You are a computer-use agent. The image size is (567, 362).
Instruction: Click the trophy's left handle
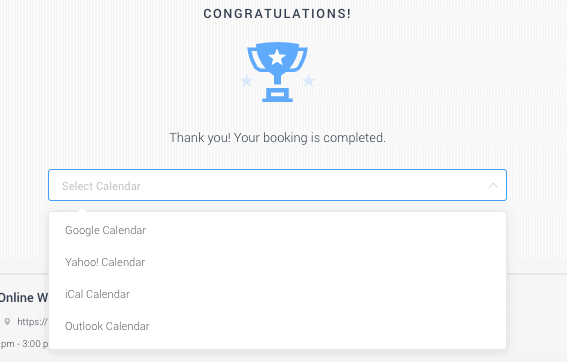tap(256, 59)
